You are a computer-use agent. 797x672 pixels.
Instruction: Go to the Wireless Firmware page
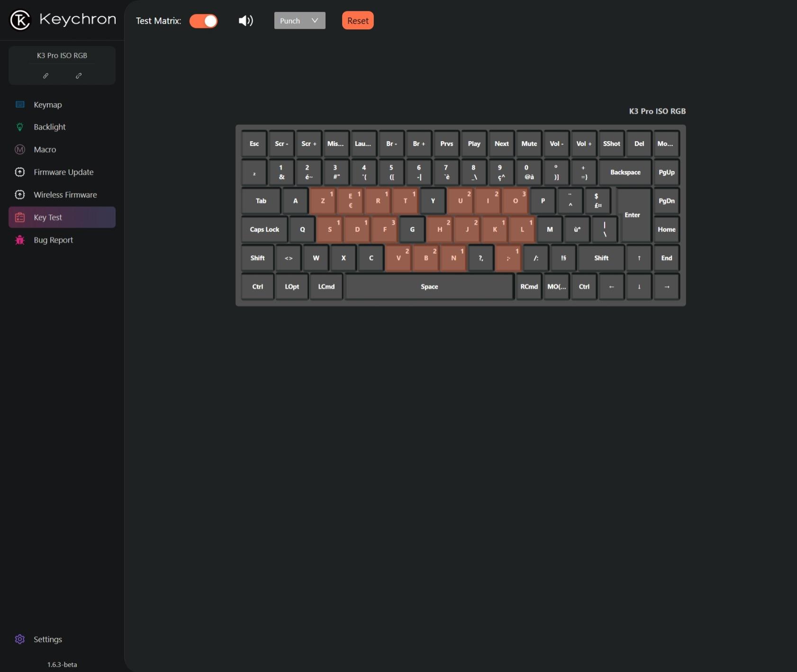(65, 195)
